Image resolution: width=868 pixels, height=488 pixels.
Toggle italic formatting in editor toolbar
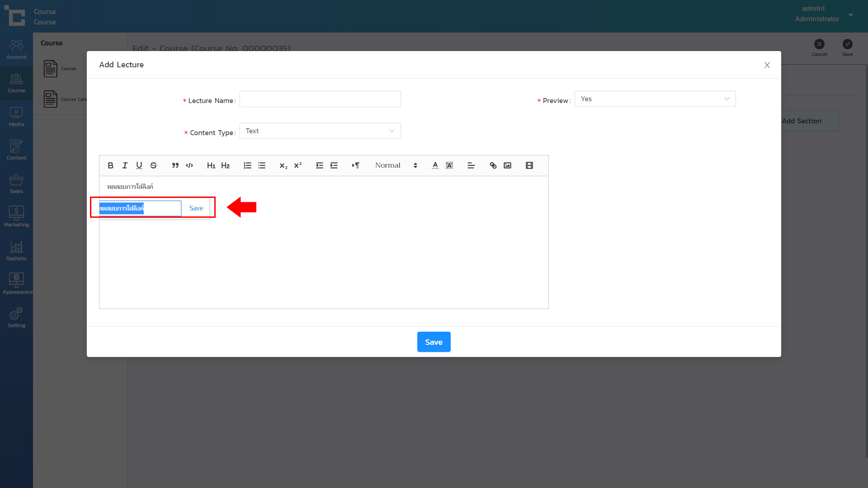(125, 165)
